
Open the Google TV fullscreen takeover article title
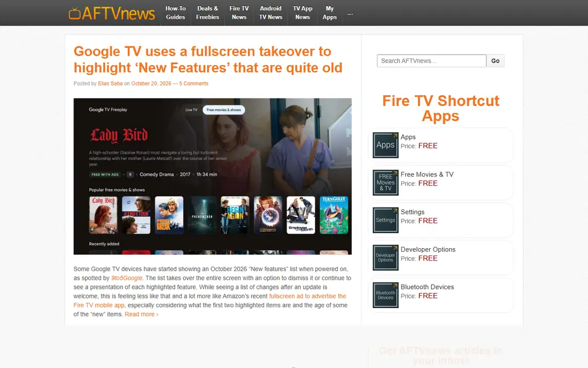[x=208, y=59]
